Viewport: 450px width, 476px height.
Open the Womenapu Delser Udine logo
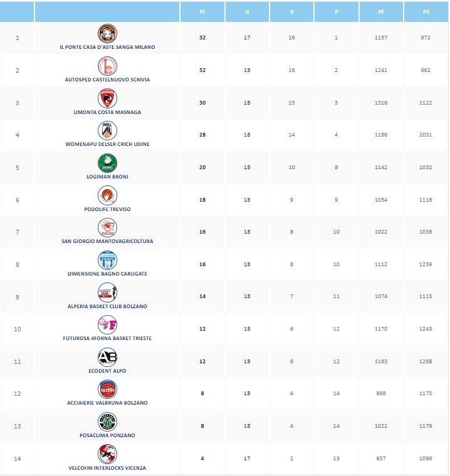(x=107, y=130)
